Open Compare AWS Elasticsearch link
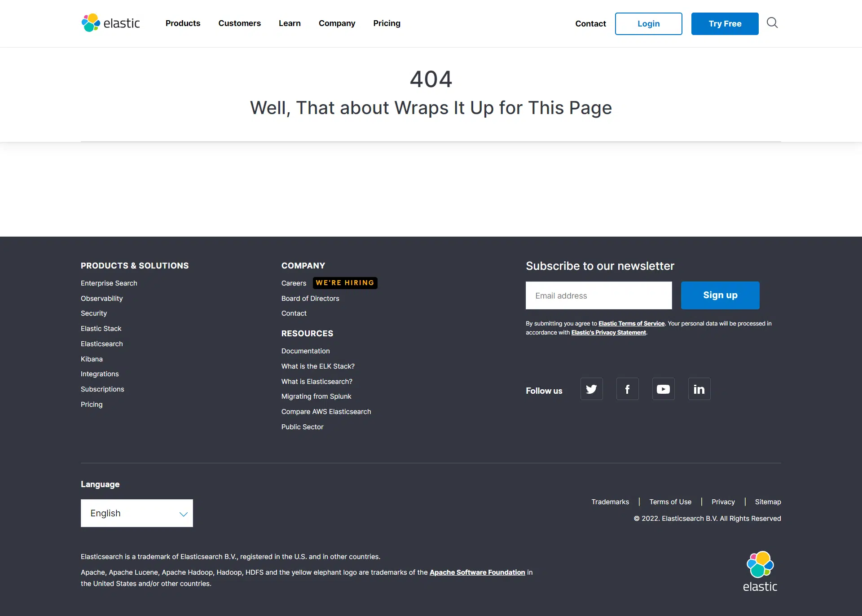 click(326, 412)
